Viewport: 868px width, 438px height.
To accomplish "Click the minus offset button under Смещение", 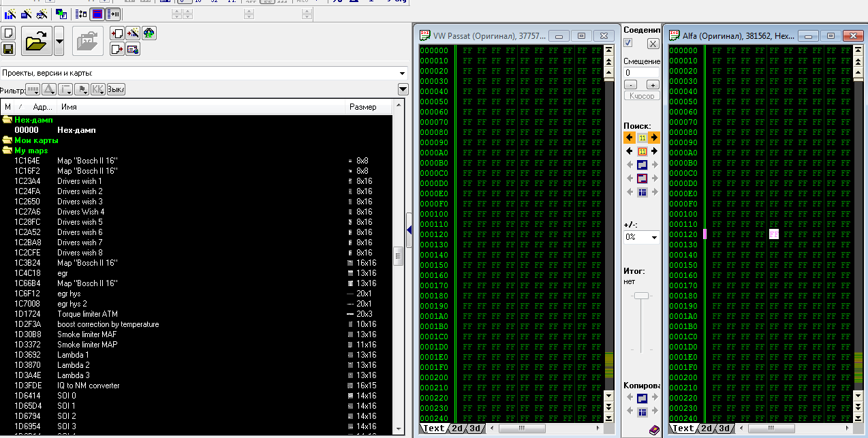I will coord(630,84).
